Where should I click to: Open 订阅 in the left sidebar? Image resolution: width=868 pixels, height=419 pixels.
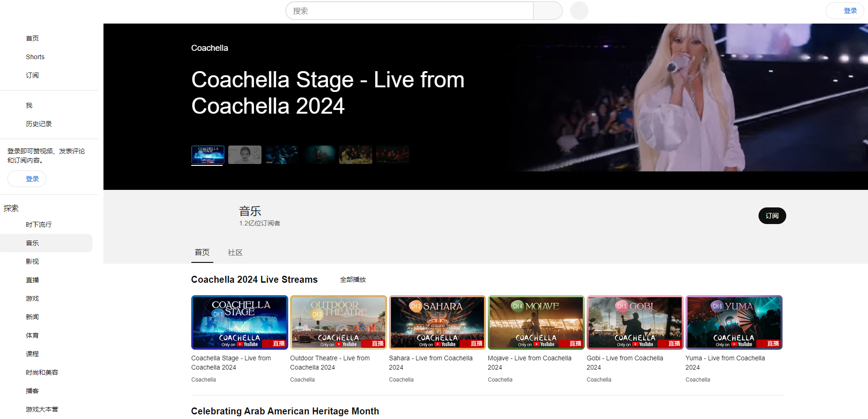(46, 75)
